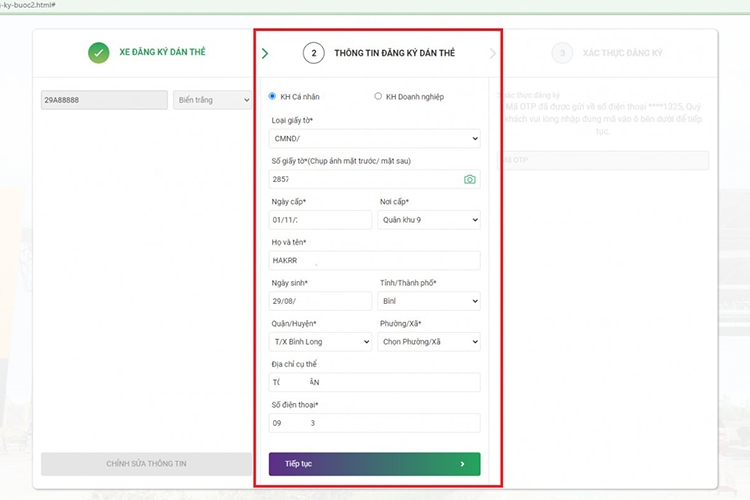Click the green chevron before step 2
The image size is (750, 500).
265,53
